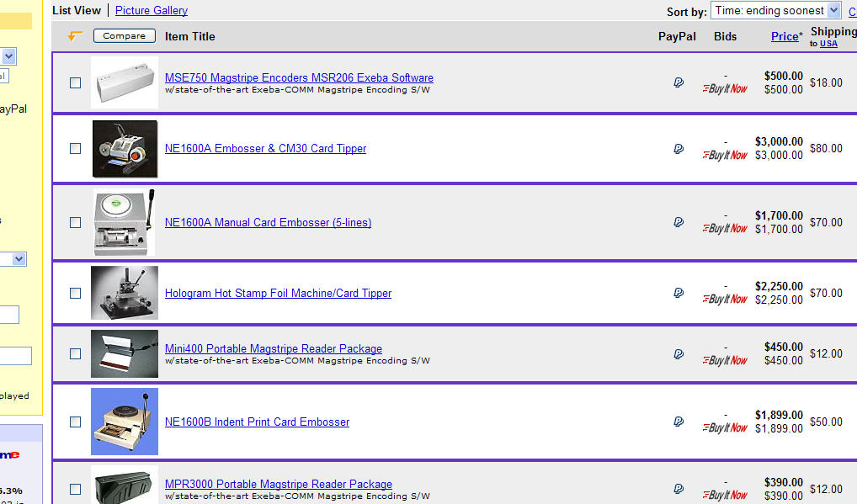
Task: Click the Bids column header
Action: tap(726, 36)
